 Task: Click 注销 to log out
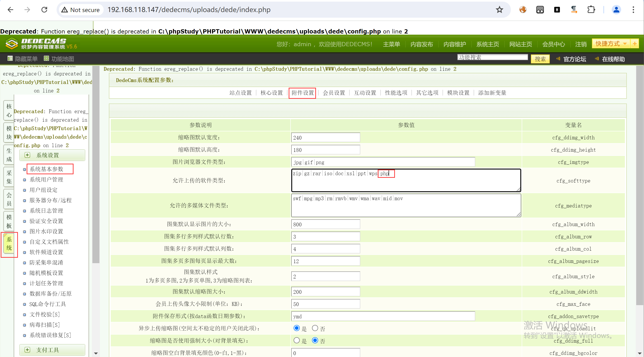[x=581, y=44]
